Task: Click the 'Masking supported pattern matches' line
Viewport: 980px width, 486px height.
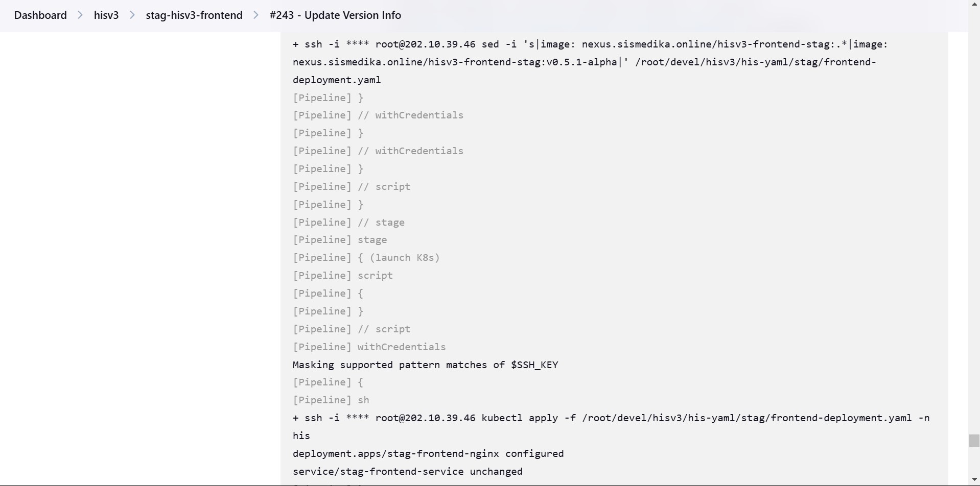Action: click(x=425, y=365)
